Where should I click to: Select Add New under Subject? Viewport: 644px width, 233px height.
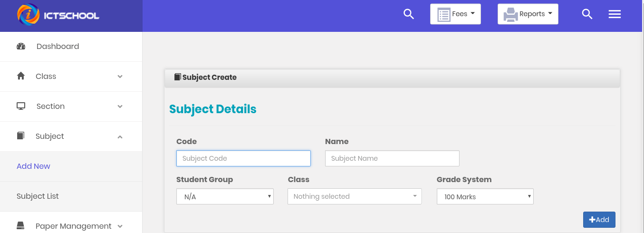(x=33, y=166)
